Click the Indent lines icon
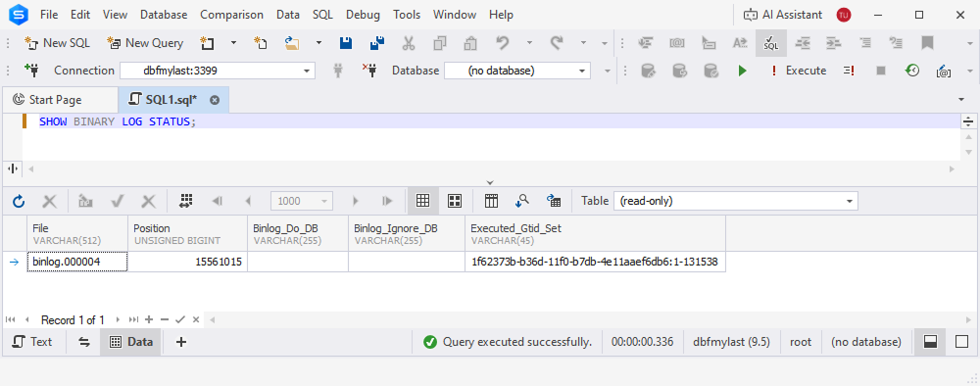 point(833,43)
